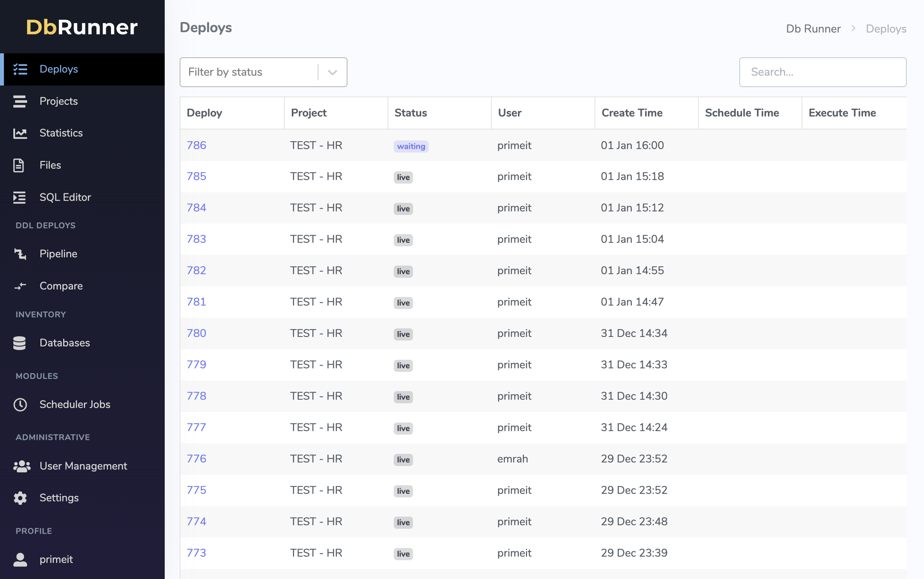Click the Create Time column header

click(x=632, y=113)
